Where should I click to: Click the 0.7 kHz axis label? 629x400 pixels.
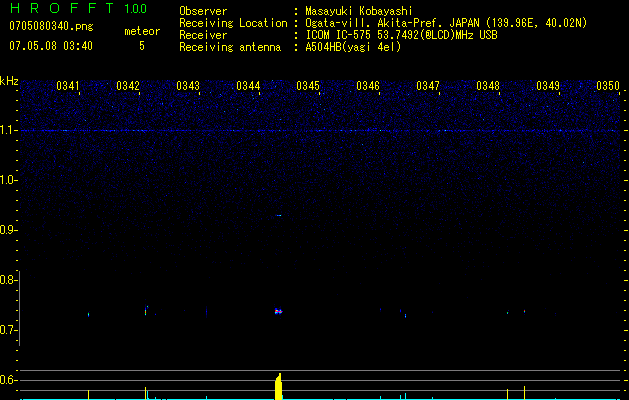tap(7, 330)
